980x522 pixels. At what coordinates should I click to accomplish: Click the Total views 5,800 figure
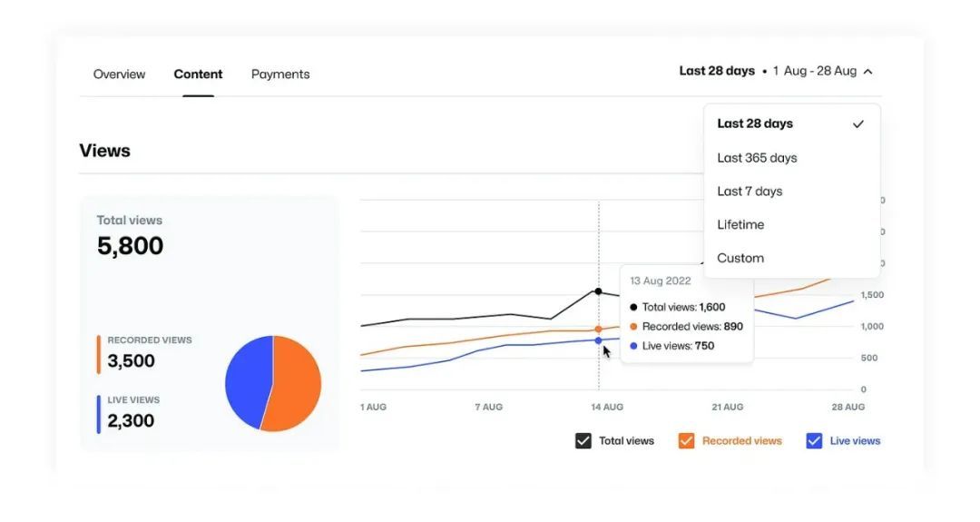click(130, 246)
